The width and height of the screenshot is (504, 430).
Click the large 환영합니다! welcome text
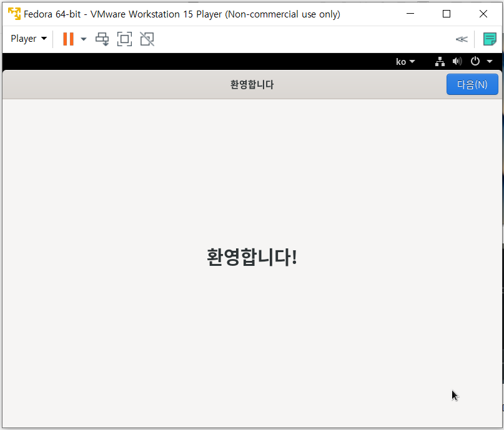(252, 257)
